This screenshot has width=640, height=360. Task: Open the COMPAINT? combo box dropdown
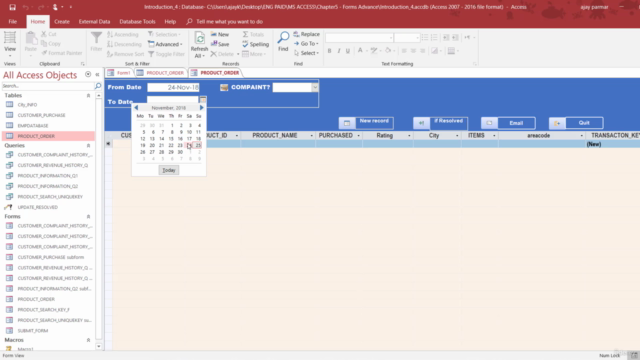click(315, 87)
